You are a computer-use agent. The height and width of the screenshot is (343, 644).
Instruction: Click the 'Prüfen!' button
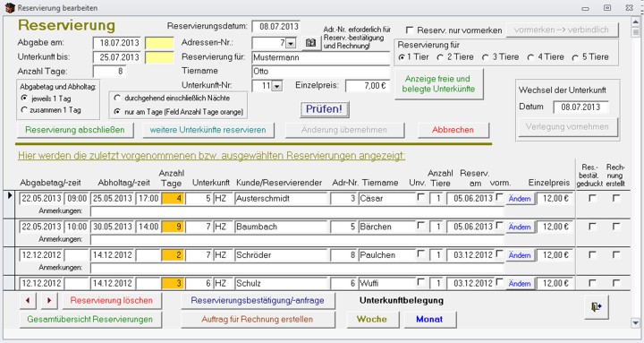pos(324,109)
